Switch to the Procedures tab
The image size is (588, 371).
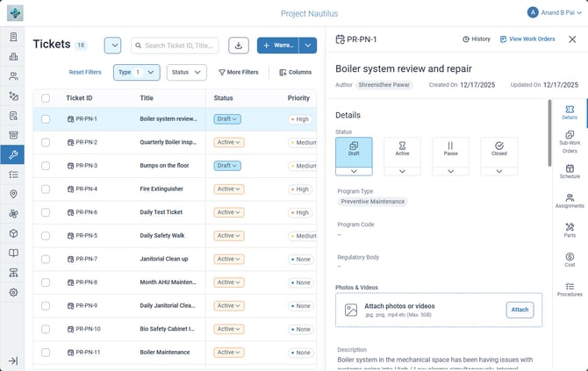click(570, 289)
